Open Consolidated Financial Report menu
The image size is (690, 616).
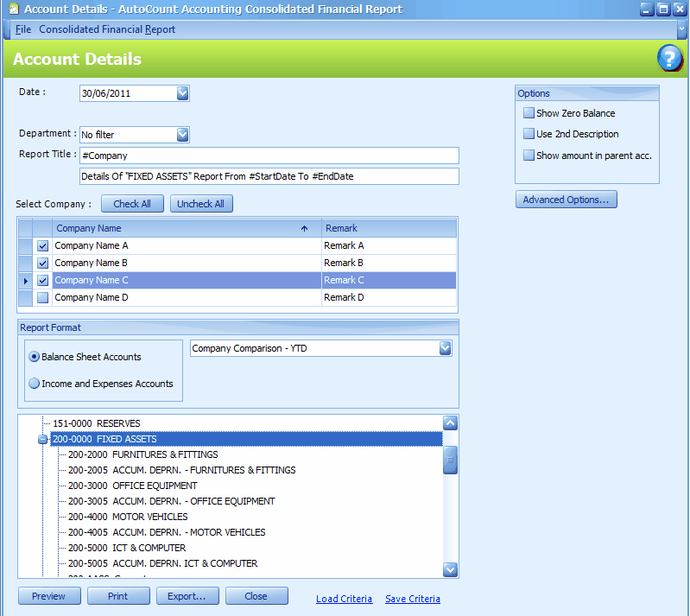pos(107,29)
